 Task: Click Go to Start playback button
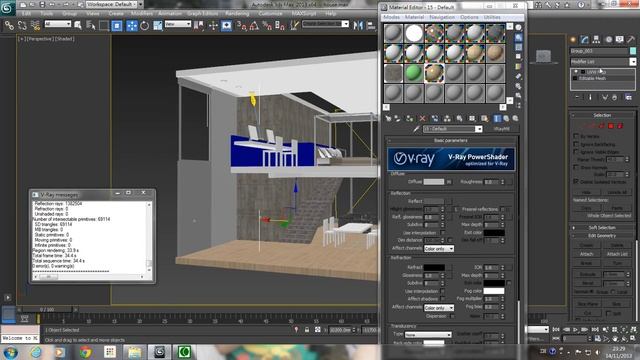click(x=556, y=329)
